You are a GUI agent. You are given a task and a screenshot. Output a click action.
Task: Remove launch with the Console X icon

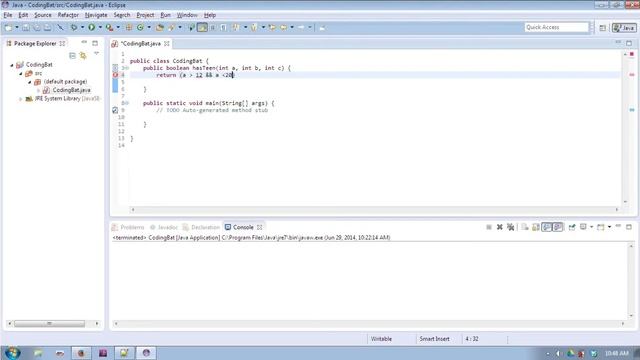click(500, 227)
